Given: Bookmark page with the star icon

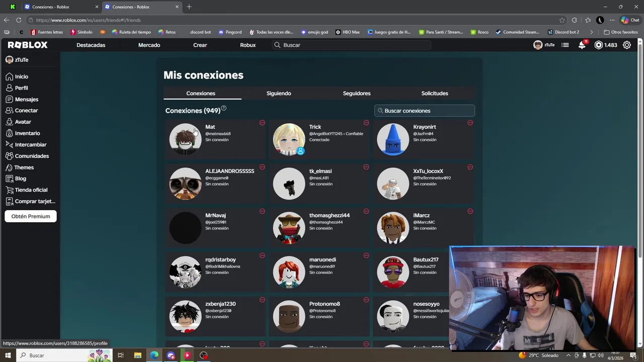Looking at the screenshot, I should [562, 20].
